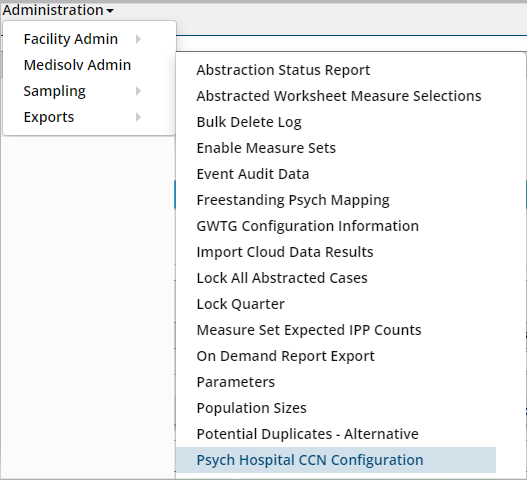Open the Parameters menu entry
Screen dimensions: 527x480
(x=236, y=382)
